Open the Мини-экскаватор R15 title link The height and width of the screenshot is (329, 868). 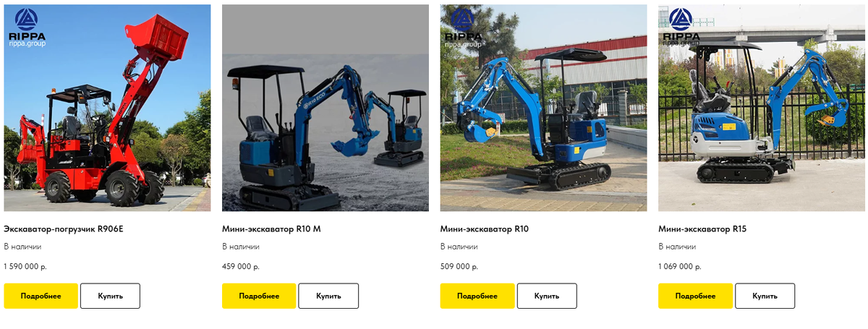pyautogui.click(x=702, y=229)
